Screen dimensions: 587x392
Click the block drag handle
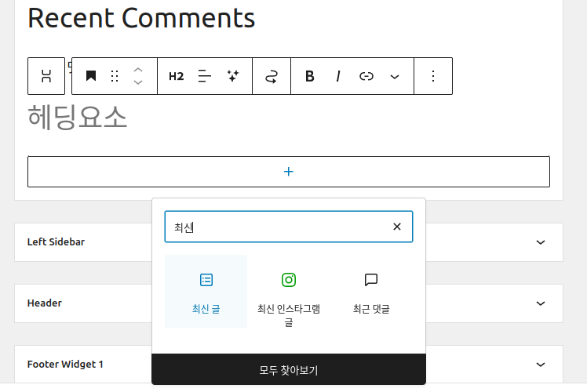pos(115,76)
